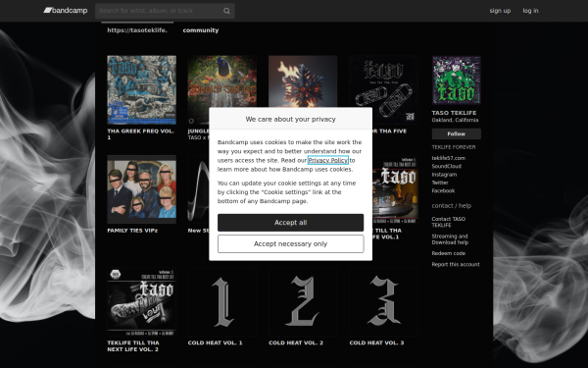Open Streaming and Download help
Viewport: 588px width, 368px height.
[x=450, y=239]
